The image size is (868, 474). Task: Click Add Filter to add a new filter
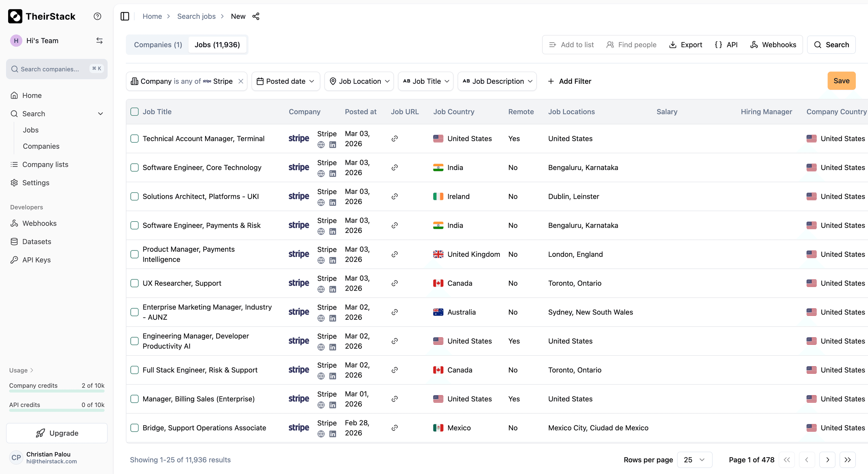pos(569,81)
